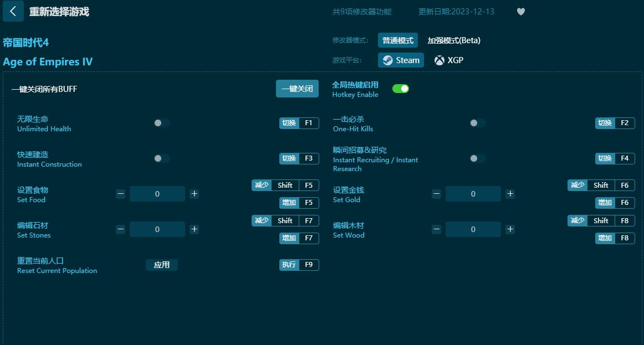Decrease Set Wood value with minus
This screenshot has height=345, width=644.
pyautogui.click(x=436, y=229)
